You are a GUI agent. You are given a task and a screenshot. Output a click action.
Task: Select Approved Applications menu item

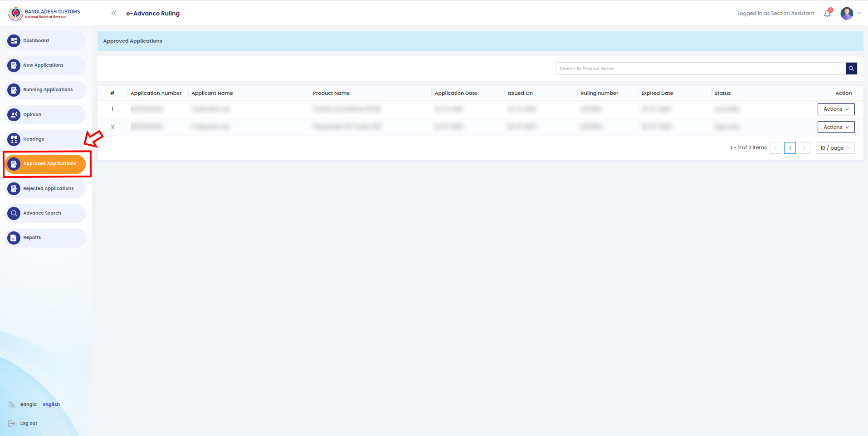tap(45, 164)
